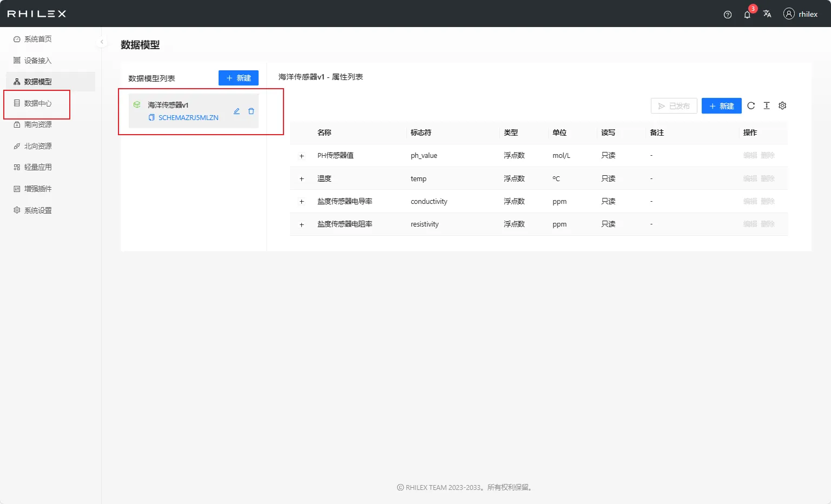
Task: Open 数据中心 in the sidebar
Action: pyautogui.click(x=51, y=103)
